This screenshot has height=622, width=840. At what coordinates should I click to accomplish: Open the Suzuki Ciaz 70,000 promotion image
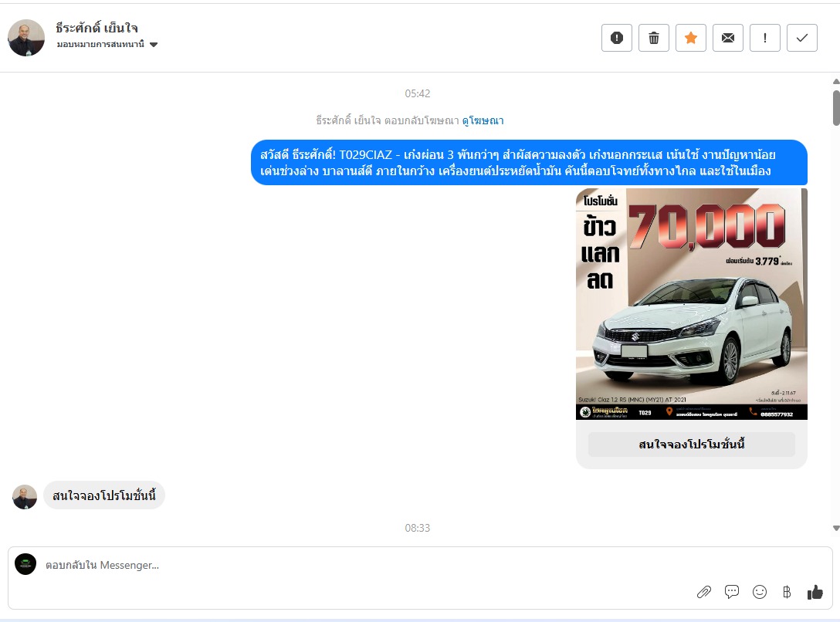coord(691,303)
